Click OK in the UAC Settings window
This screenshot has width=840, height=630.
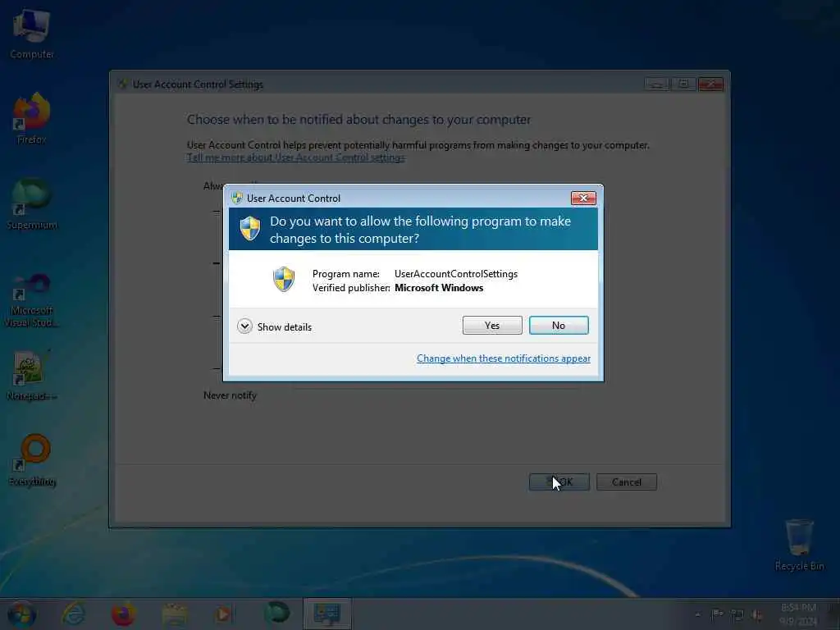coord(559,482)
